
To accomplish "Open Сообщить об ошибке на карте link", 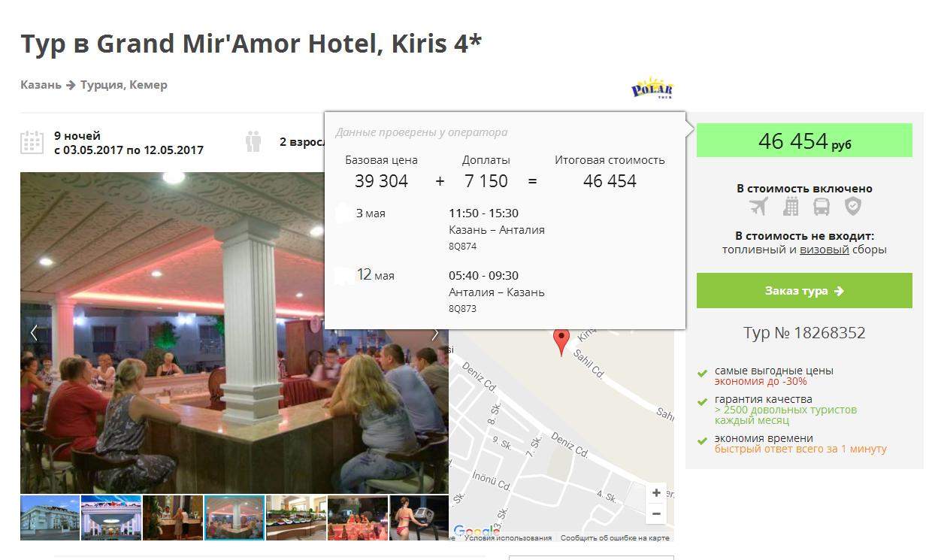I will point(615,538).
